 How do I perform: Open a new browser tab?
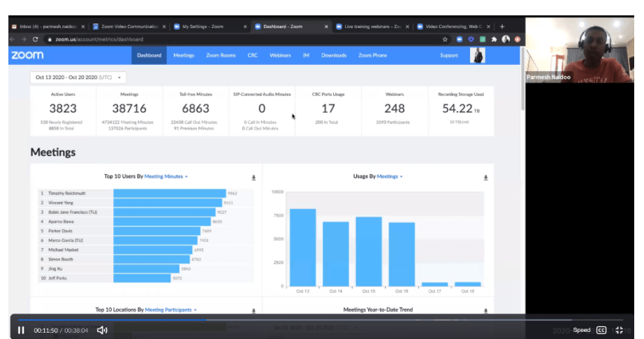pyautogui.click(x=502, y=27)
